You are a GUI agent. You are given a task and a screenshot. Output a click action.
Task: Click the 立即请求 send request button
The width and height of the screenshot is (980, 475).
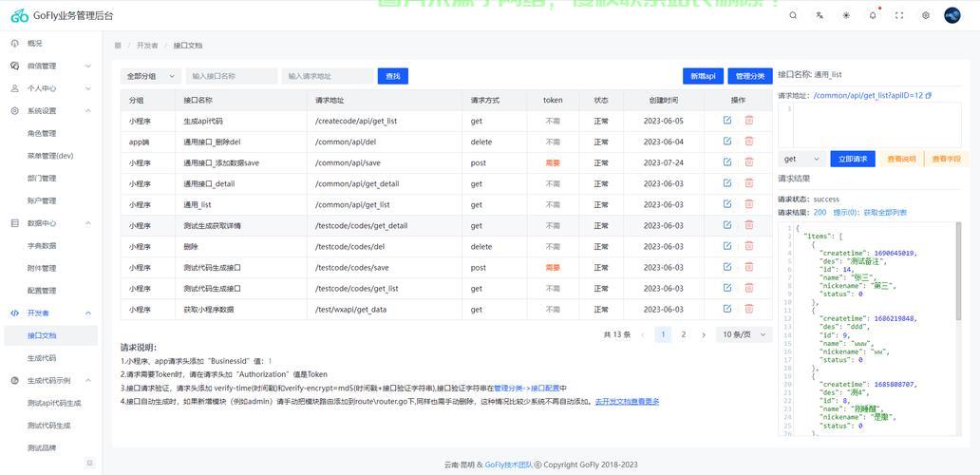pyautogui.click(x=853, y=159)
